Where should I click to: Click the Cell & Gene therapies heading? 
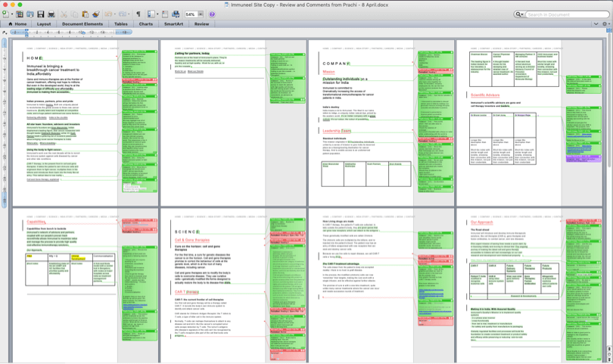(x=192, y=240)
